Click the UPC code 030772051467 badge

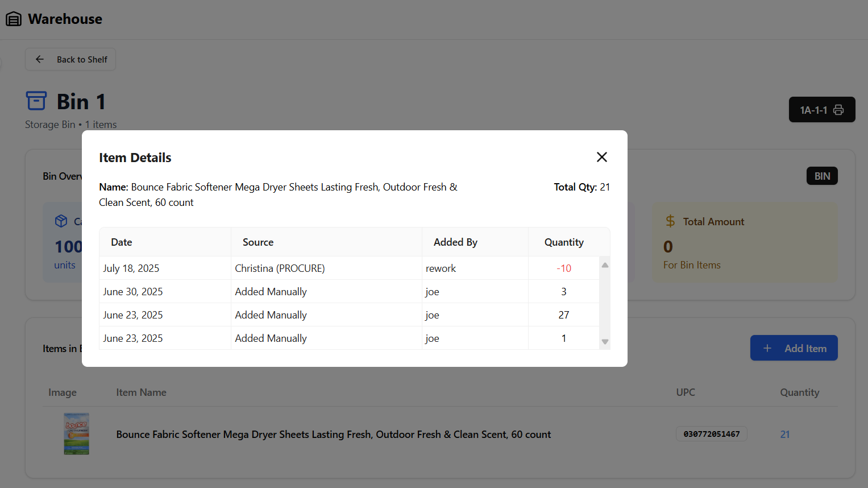(712, 434)
